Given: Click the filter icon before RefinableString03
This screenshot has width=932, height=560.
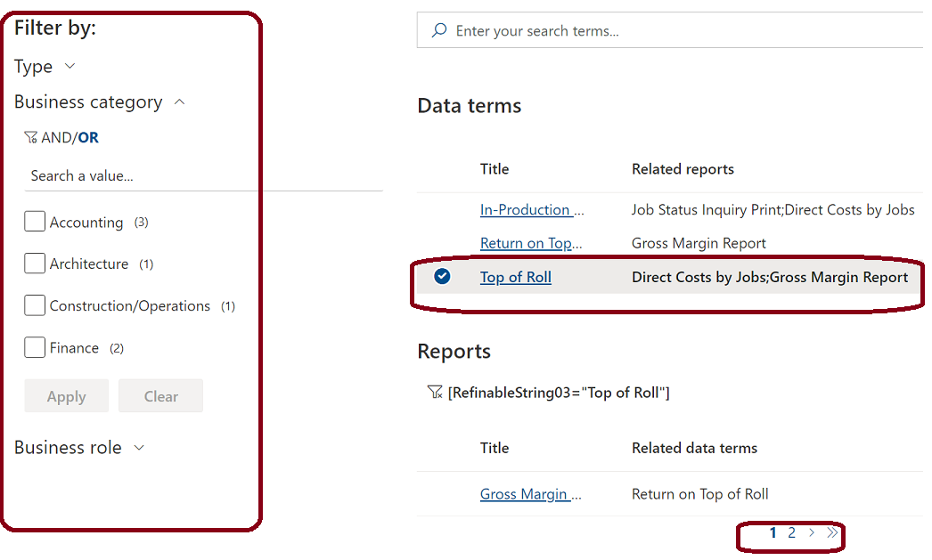Looking at the screenshot, I should 436,391.
